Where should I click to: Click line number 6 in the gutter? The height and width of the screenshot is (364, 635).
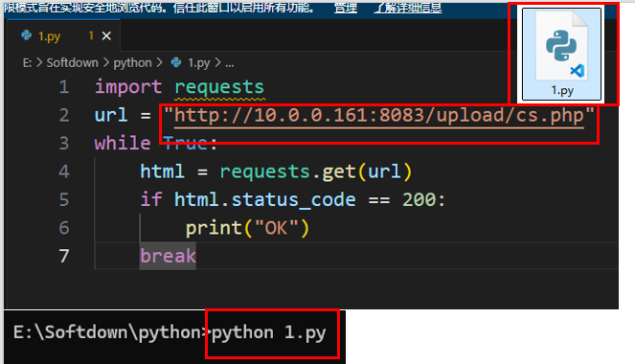[64, 228]
